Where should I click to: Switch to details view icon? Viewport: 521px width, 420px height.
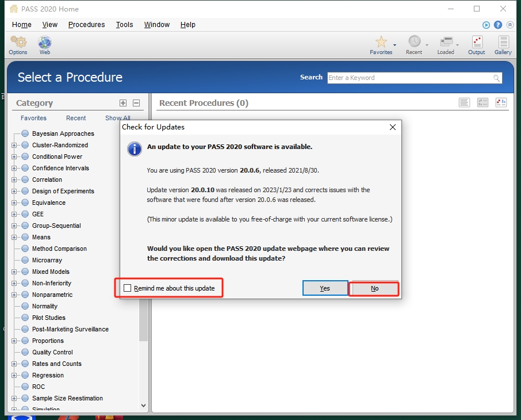click(482, 102)
